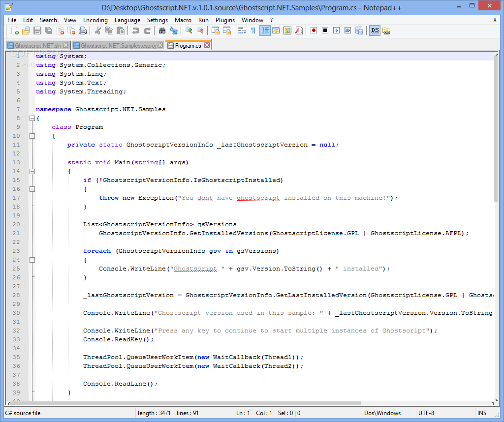Toggle synchronize horizontal scrolling icon
Screen dimensions: 504x422
[x=227, y=31]
